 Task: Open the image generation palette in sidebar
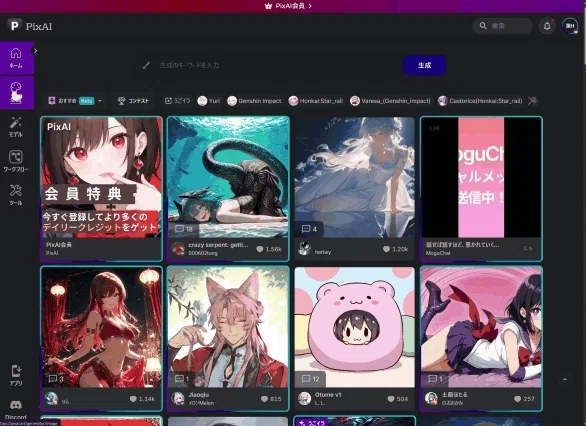pos(16,93)
